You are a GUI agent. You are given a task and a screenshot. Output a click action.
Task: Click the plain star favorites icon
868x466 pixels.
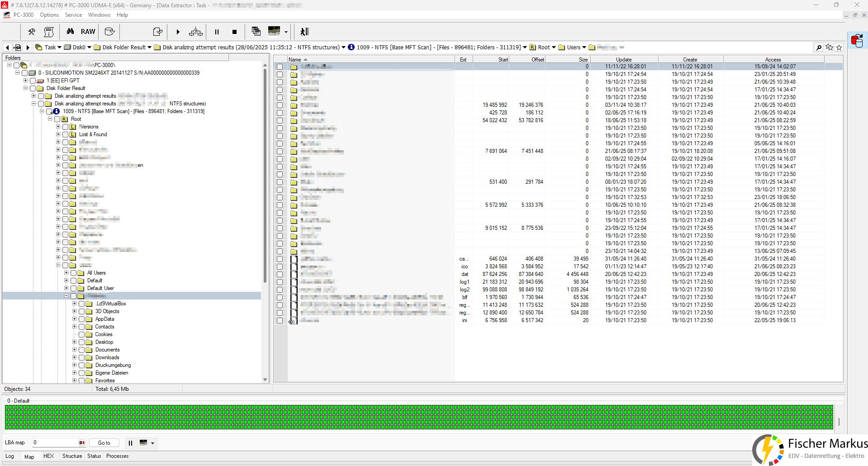(839, 48)
